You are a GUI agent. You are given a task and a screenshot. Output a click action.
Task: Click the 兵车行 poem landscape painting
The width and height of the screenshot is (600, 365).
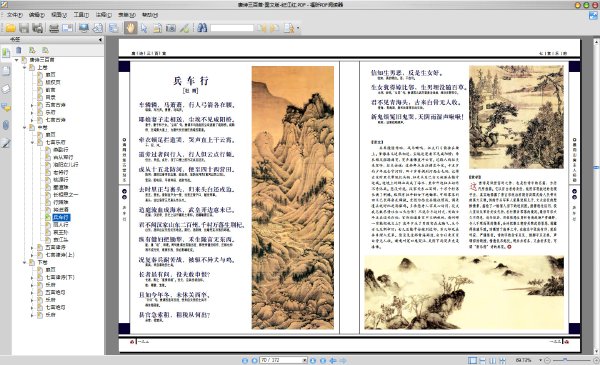[x=293, y=197]
